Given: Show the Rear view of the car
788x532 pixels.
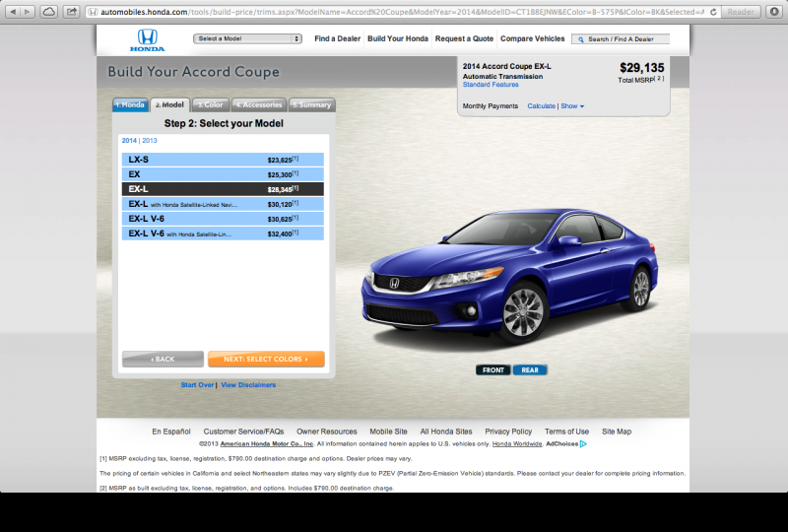Looking at the screenshot, I should 530,370.
